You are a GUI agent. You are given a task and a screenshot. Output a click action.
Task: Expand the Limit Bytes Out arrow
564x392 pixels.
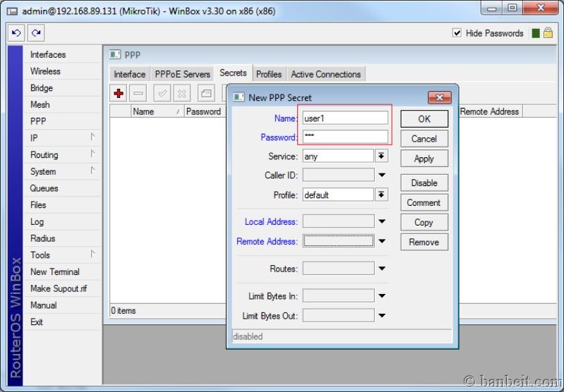[382, 315]
